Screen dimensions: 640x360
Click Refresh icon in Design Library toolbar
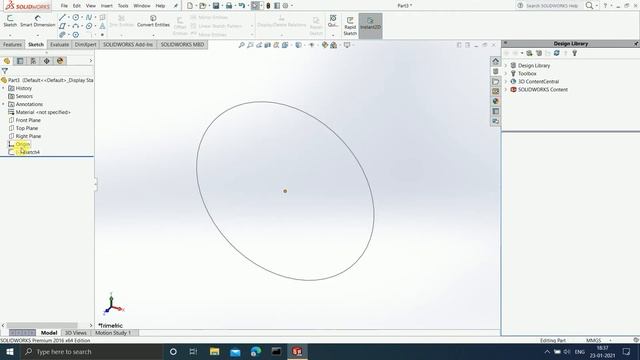click(x=556, y=53)
